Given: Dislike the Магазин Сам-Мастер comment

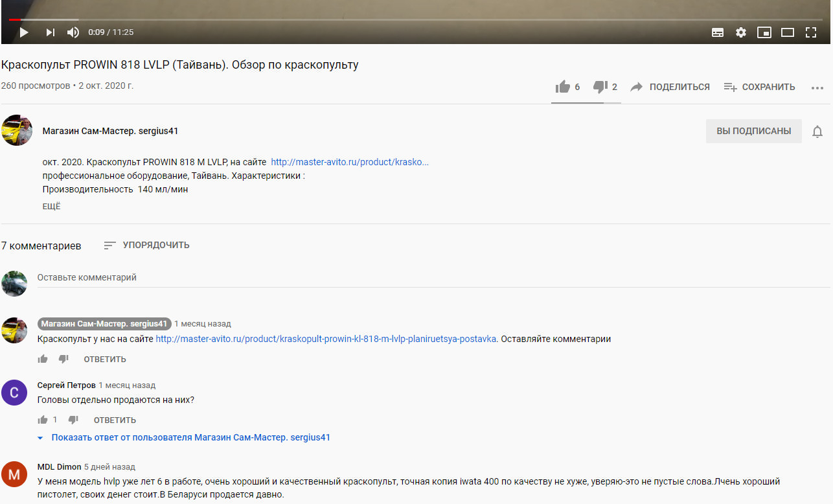Looking at the screenshot, I should pos(63,359).
